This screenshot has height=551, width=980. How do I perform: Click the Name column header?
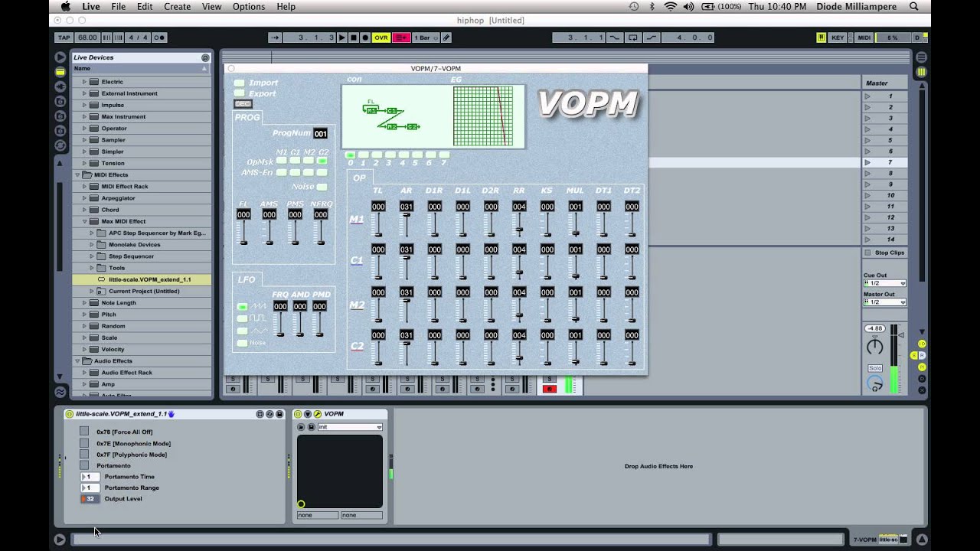(x=142, y=69)
